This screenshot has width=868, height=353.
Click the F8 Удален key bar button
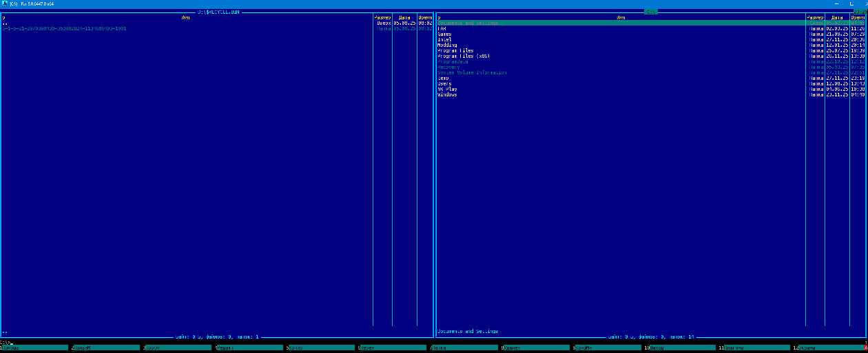click(536, 348)
